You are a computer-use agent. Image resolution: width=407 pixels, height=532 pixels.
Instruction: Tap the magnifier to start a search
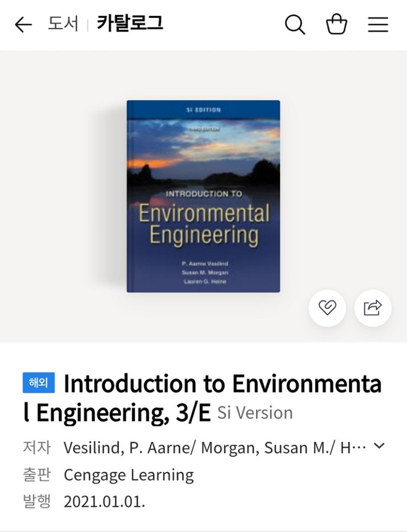[295, 24]
